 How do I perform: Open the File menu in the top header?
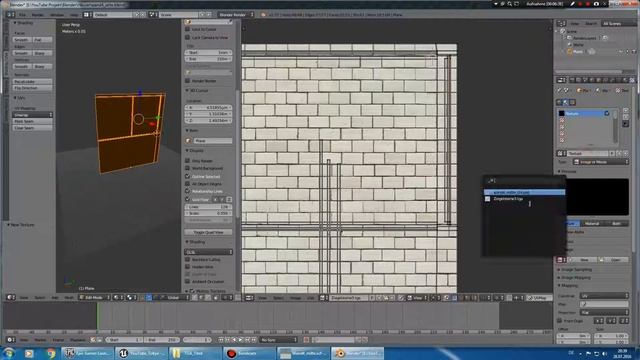pyautogui.click(x=22, y=15)
